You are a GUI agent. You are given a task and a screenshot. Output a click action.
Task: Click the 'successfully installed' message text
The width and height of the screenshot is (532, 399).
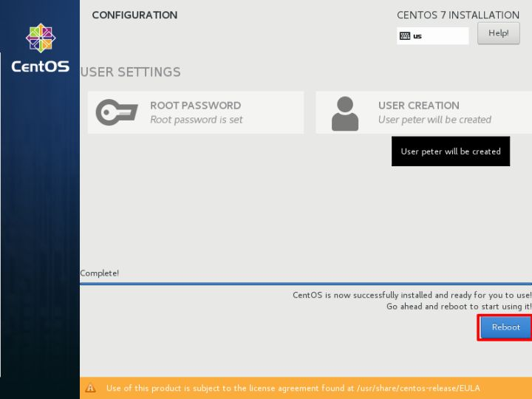click(412, 295)
